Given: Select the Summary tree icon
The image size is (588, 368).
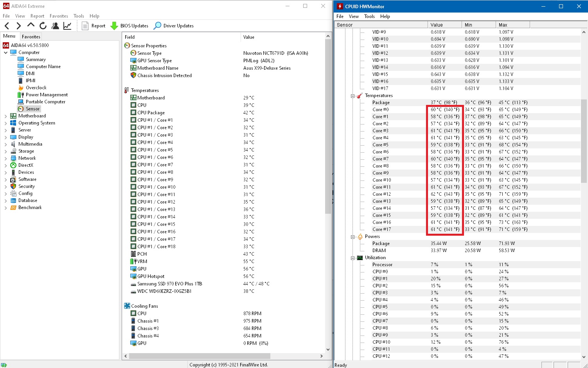Looking at the screenshot, I should point(21,60).
